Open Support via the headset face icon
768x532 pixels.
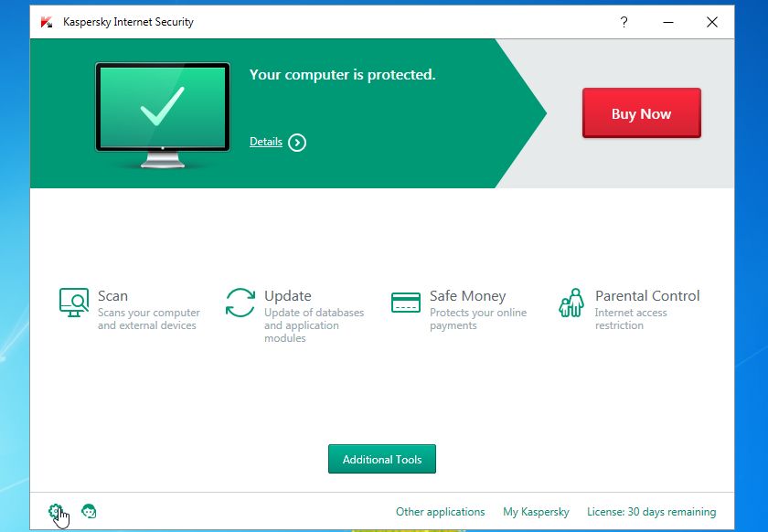click(89, 511)
